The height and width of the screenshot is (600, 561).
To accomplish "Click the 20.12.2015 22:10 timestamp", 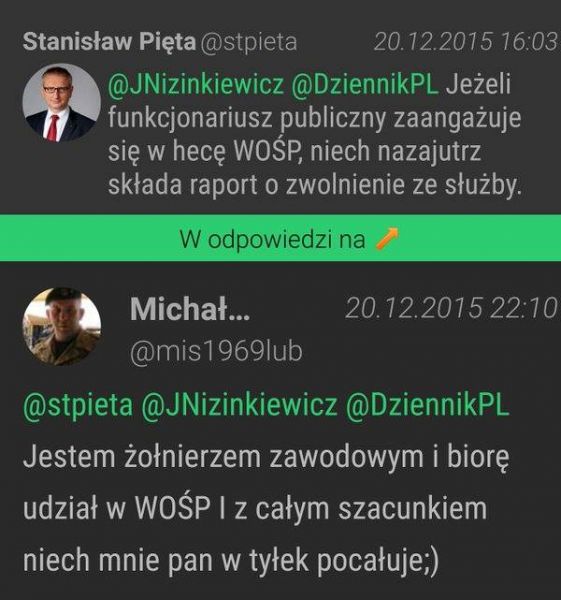I will (x=451, y=308).
